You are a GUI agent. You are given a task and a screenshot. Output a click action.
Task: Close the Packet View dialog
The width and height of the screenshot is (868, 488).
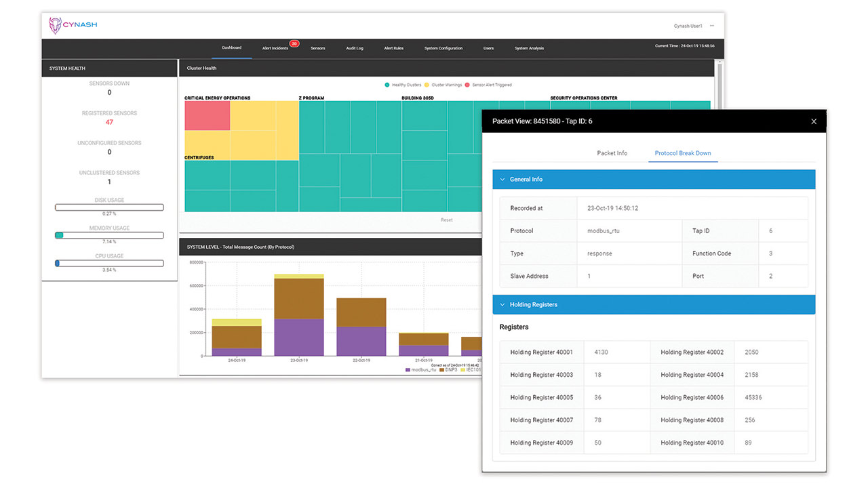814,121
